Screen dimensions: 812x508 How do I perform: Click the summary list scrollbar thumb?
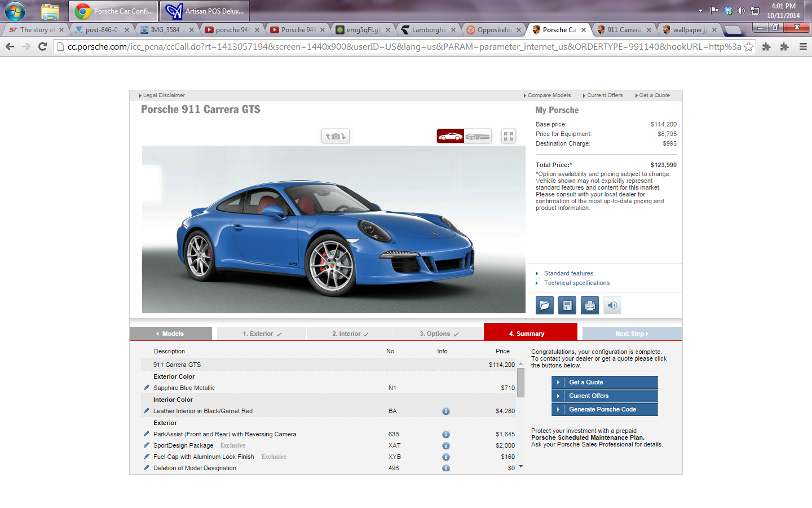coord(520,382)
